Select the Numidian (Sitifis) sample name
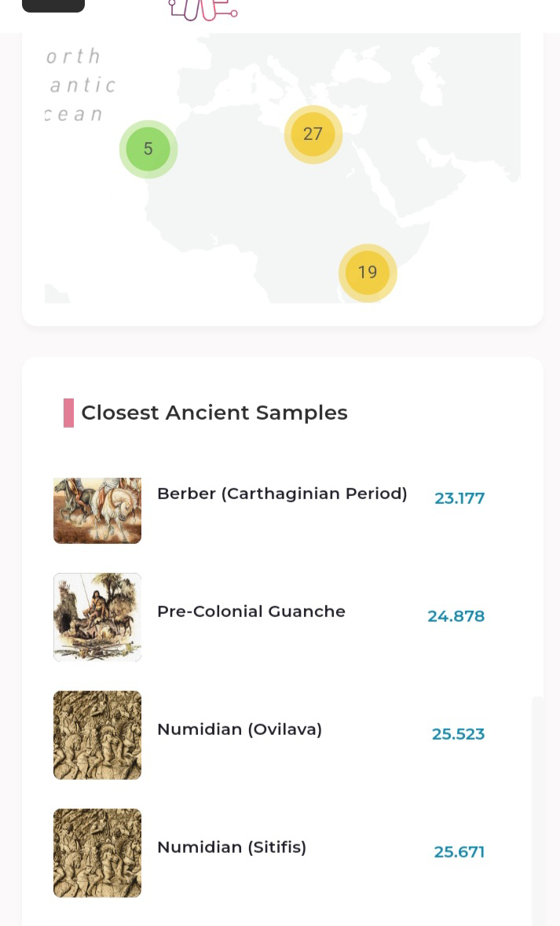560x926 pixels. pyautogui.click(x=232, y=847)
